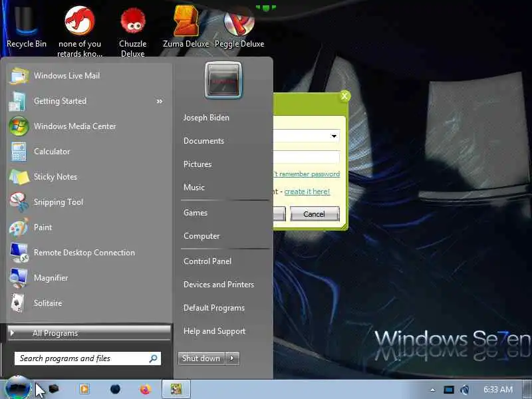Screen dimensions: 532x399
Task: Launch the Solitaire icon
Action: pyautogui.click(x=18, y=303)
